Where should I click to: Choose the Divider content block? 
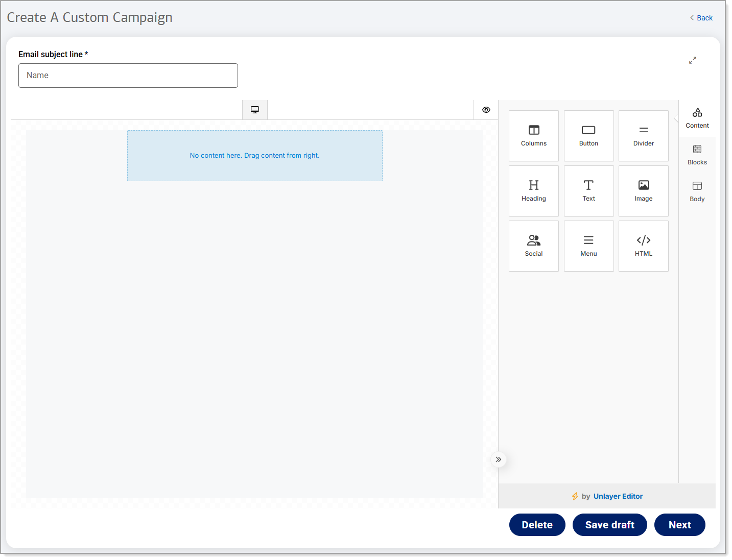click(x=643, y=136)
